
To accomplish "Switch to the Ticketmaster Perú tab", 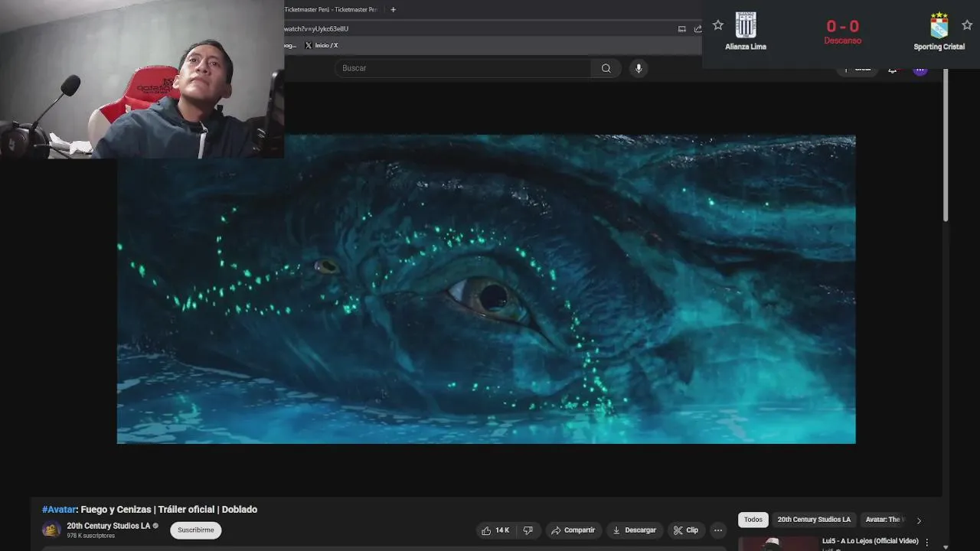I will tap(331, 9).
